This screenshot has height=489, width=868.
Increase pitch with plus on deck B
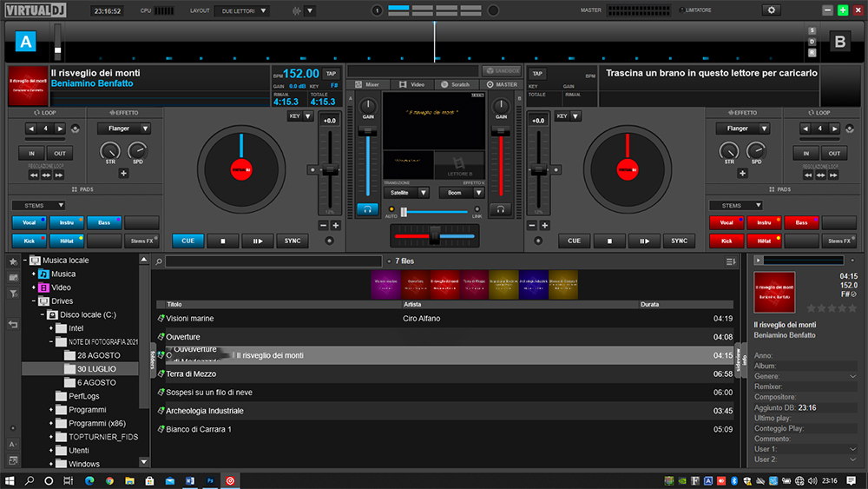click(545, 226)
